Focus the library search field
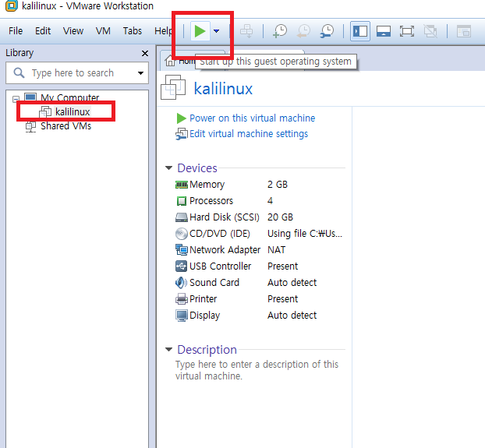The width and height of the screenshot is (485, 448). click(x=77, y=73)
